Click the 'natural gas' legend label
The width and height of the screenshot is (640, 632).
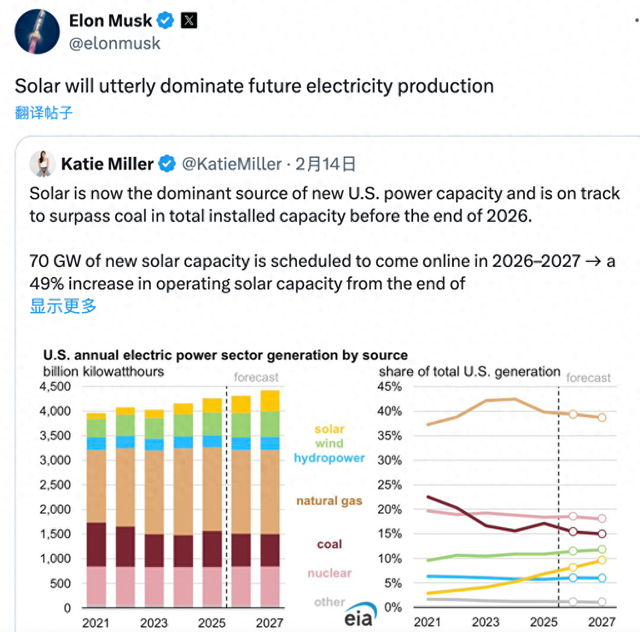click(329, 501)
